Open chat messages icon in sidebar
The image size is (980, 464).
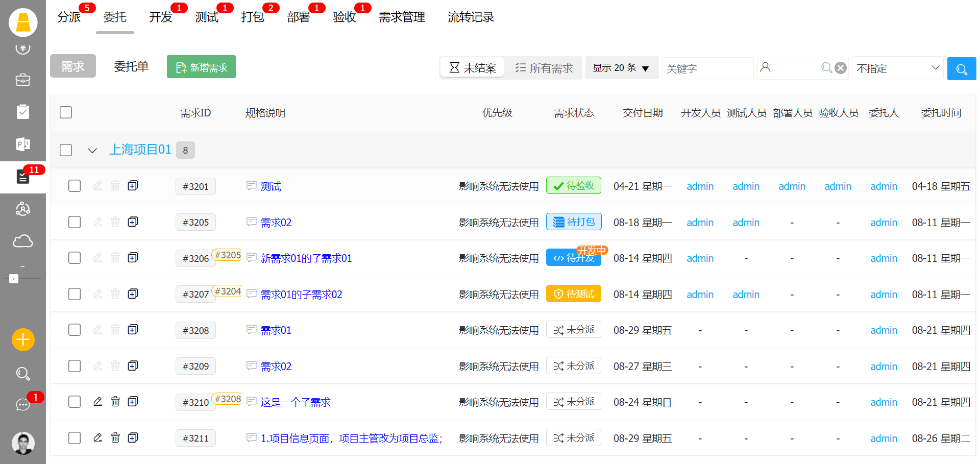(23, 404)
